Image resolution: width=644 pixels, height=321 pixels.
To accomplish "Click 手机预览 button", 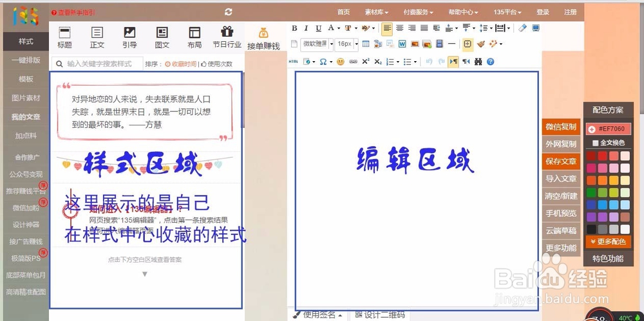I will (561, 214).
